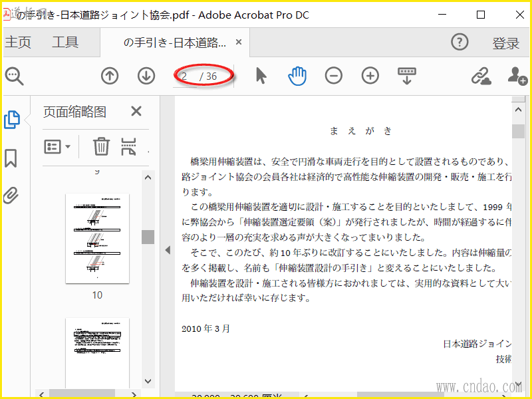
Task: Click the page layout thumbnails icon
Action: click(128, 146)
